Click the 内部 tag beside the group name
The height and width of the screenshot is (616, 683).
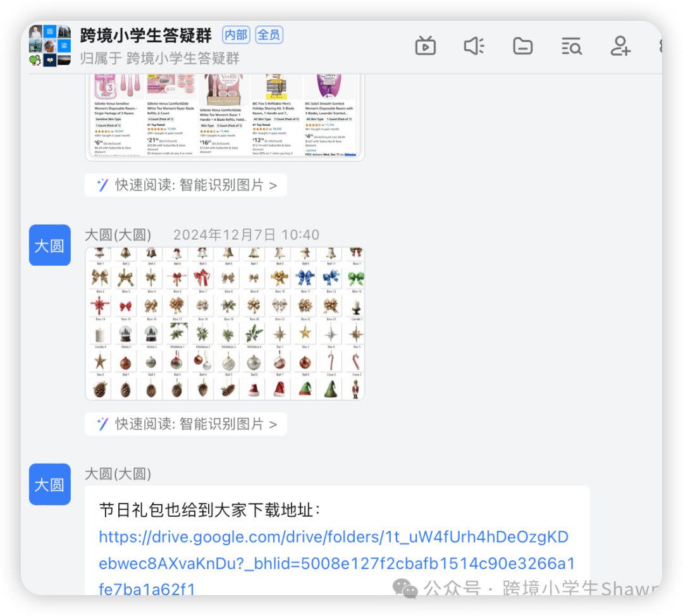pos(235,35)
